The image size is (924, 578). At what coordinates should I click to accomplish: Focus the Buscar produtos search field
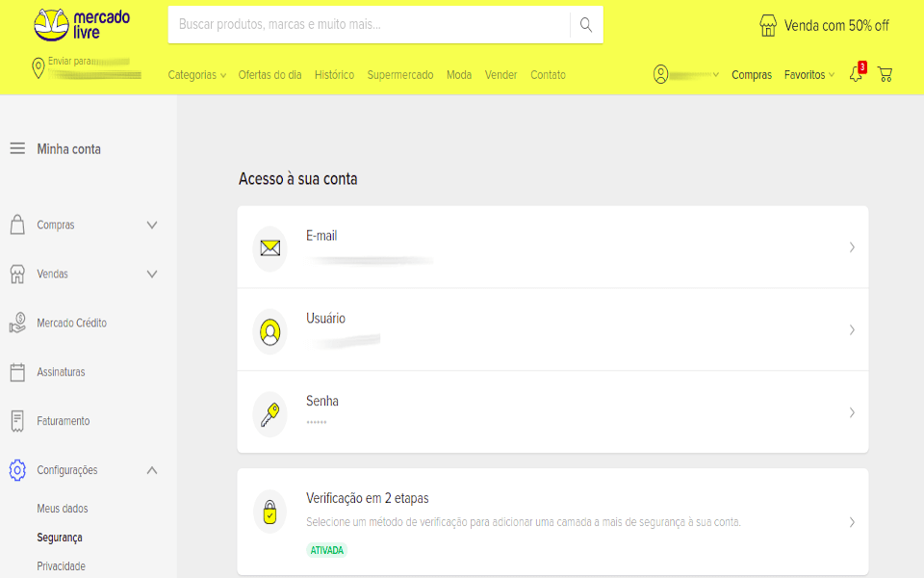pyautogui.click(x=369, y=25)
